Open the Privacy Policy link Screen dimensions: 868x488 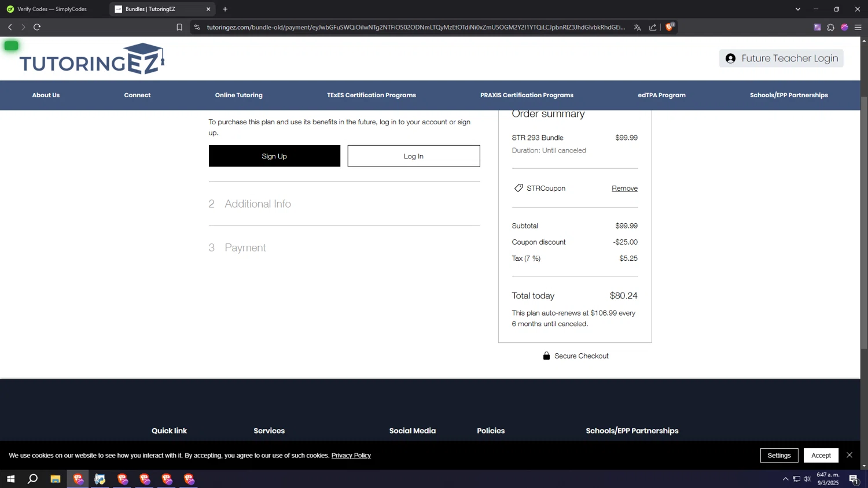[x=351, y=456]
